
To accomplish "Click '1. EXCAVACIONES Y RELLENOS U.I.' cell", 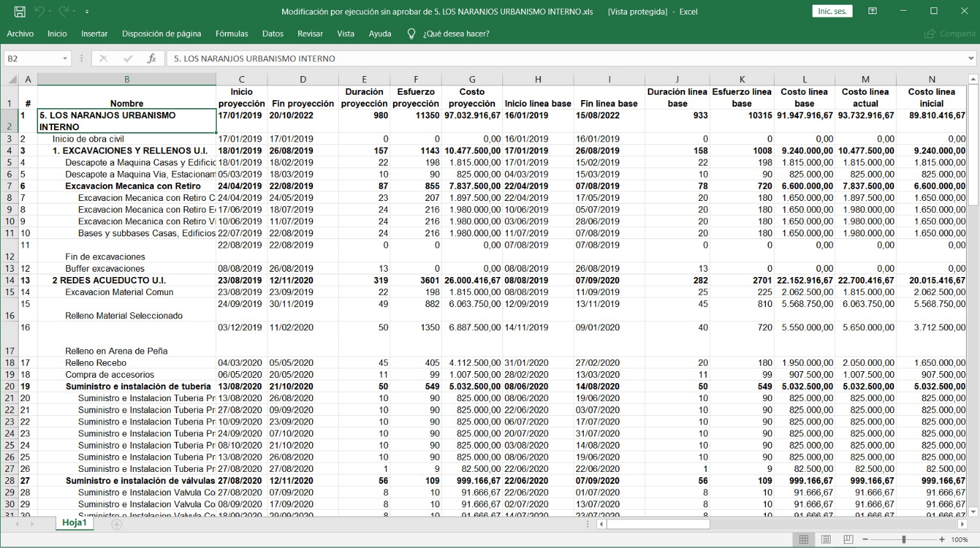I will (x=127, y=151).
